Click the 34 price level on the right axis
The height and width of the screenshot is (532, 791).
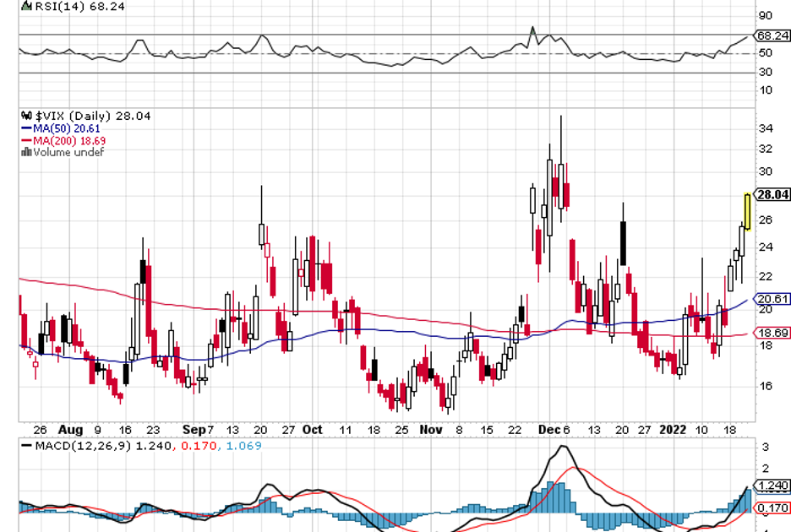coord(766,129)
